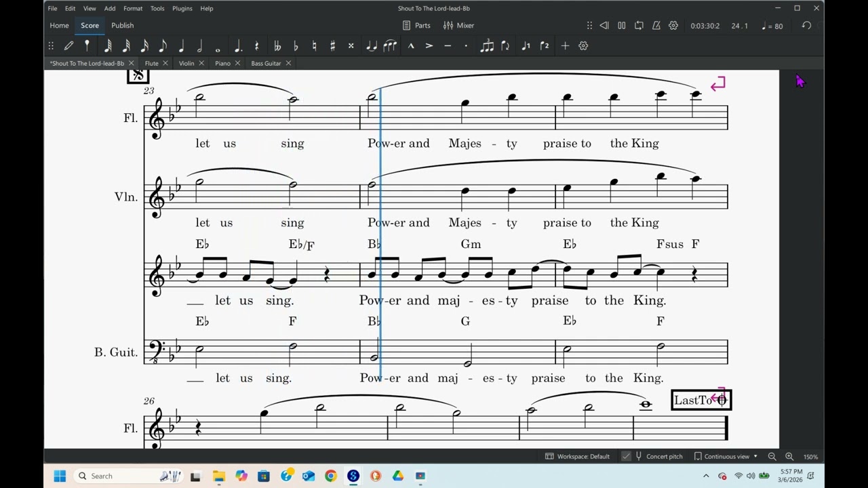Image resolution: width=868 pixels, height=488 pixels.
Task: Open the Continuous view dropdown
Action: 725,456
